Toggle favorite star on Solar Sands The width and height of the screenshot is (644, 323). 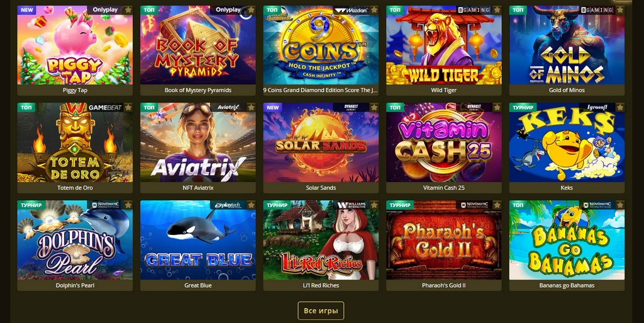point(374,107)
